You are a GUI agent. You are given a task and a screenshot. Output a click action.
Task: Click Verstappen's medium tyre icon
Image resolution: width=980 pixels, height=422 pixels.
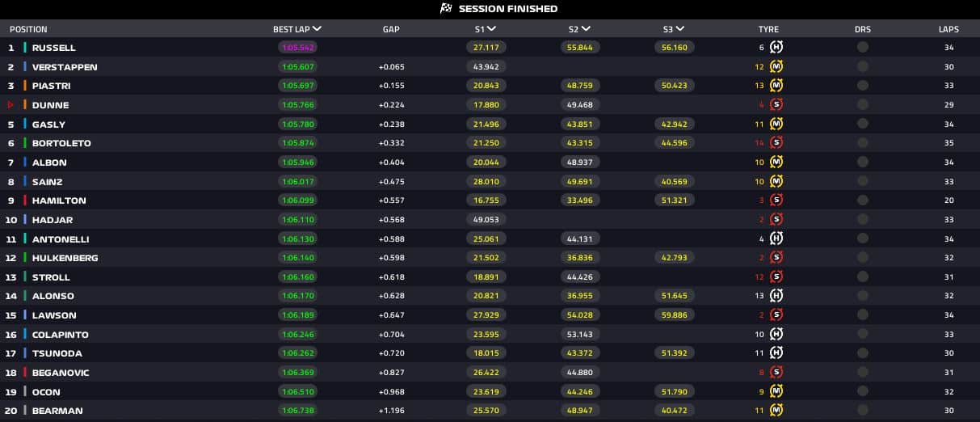(x=776, y=66)
